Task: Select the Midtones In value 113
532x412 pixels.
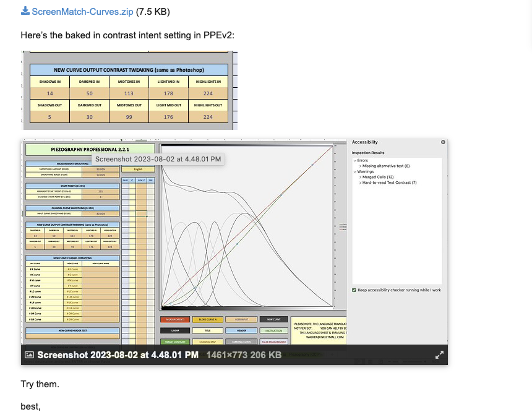Action: click(129, 93)
